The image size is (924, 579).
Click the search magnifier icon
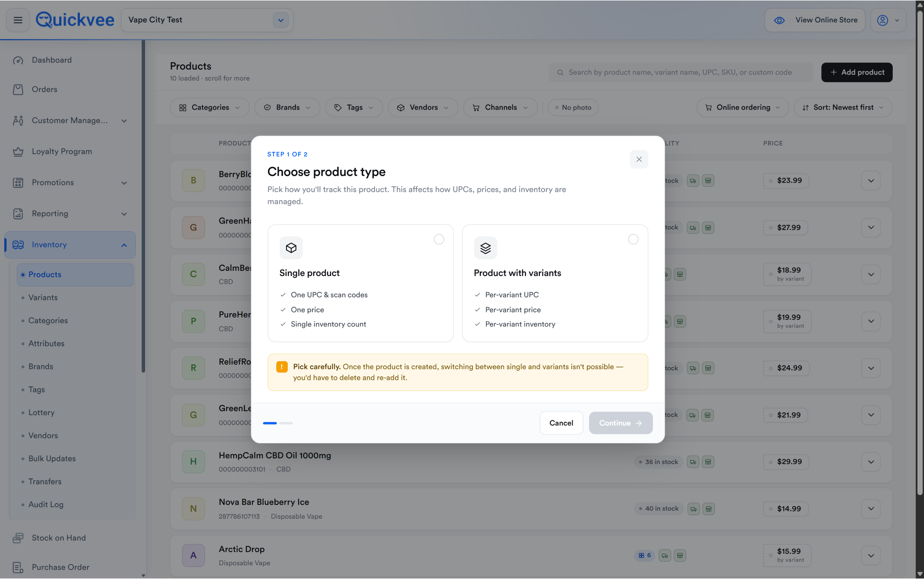560,72
